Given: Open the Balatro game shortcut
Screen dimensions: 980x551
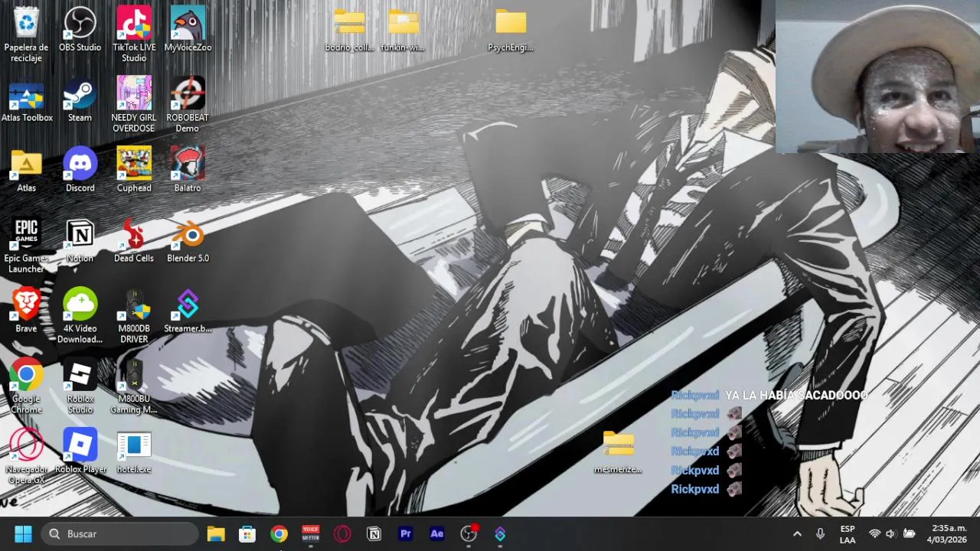Looking at the screenshot, I should (x=188, y=170).
